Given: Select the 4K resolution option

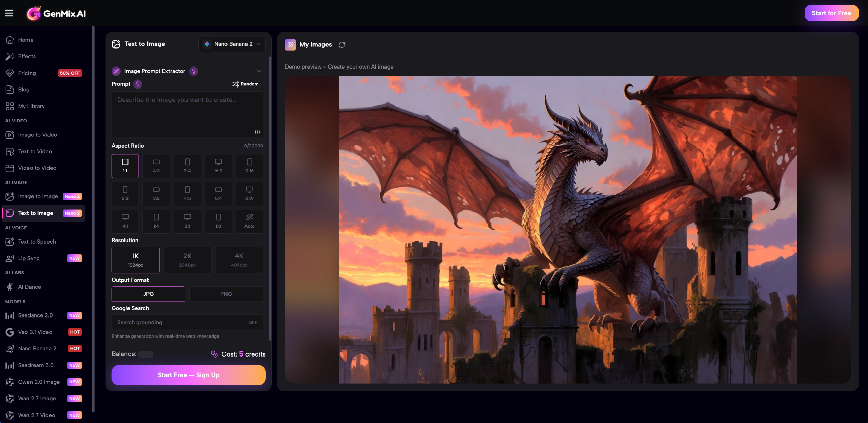Looking at the screenshot, I should [239, 260].
